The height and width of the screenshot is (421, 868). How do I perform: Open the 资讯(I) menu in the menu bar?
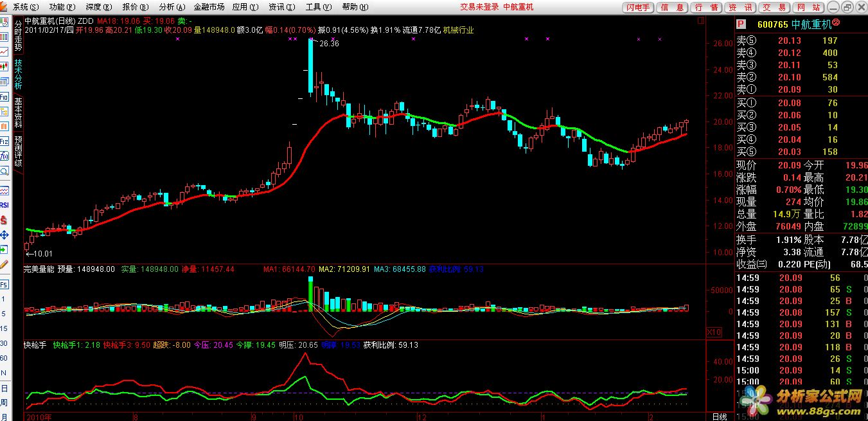[281, 7]
